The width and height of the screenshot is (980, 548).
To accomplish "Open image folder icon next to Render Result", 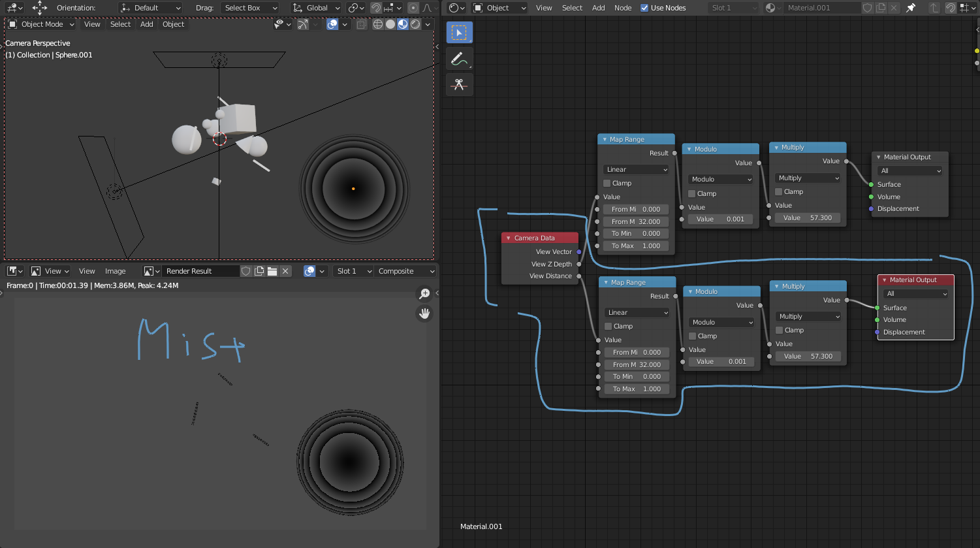I will pyautogui.click(x=272, y=271).
